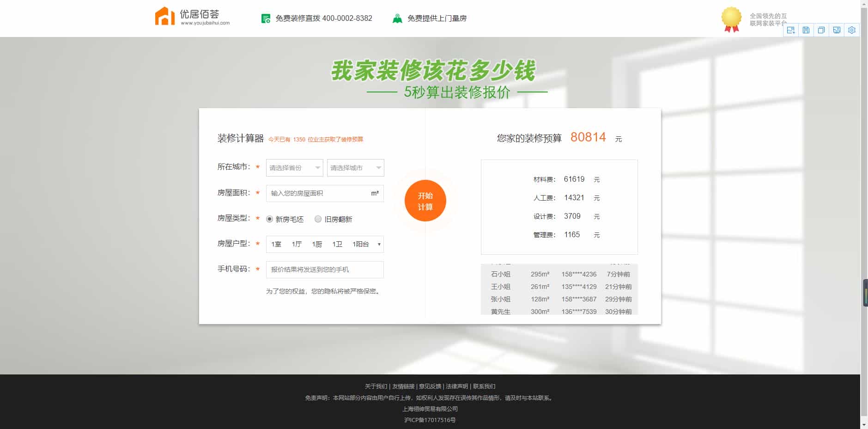Screen dimensions: 868x429
Task: Click the save (floppy disk) toolbar icon
Action: pyautogui.click(x=806, y=30)
